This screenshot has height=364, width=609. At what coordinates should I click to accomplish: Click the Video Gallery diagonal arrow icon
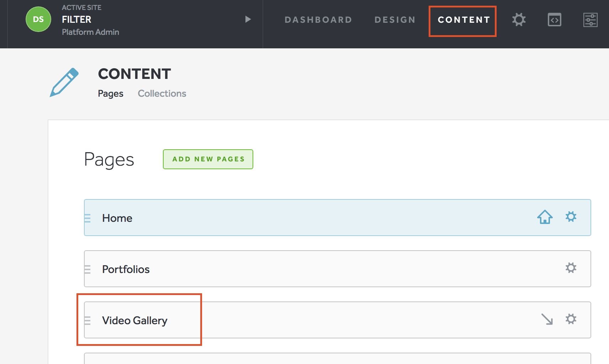(x=547, y=319)
